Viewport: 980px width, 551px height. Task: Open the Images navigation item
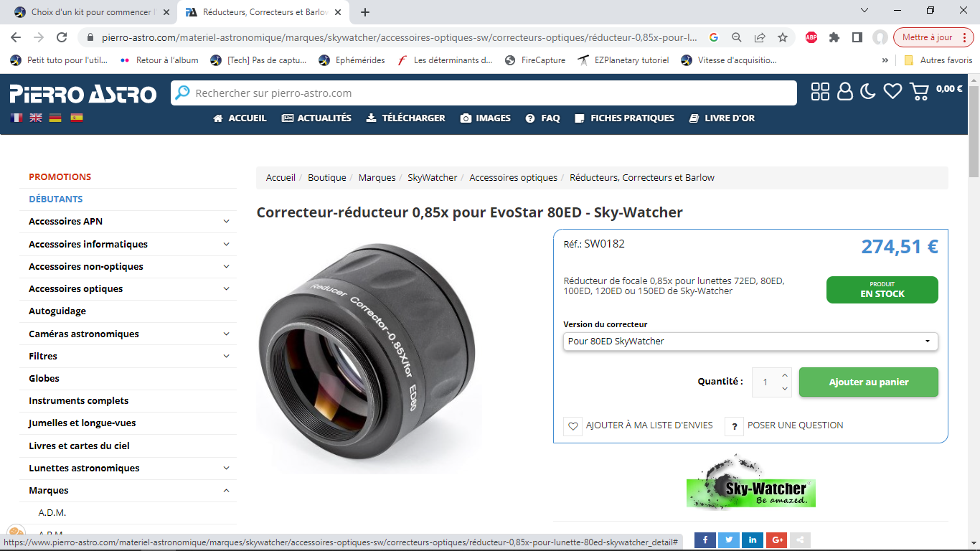486,118
